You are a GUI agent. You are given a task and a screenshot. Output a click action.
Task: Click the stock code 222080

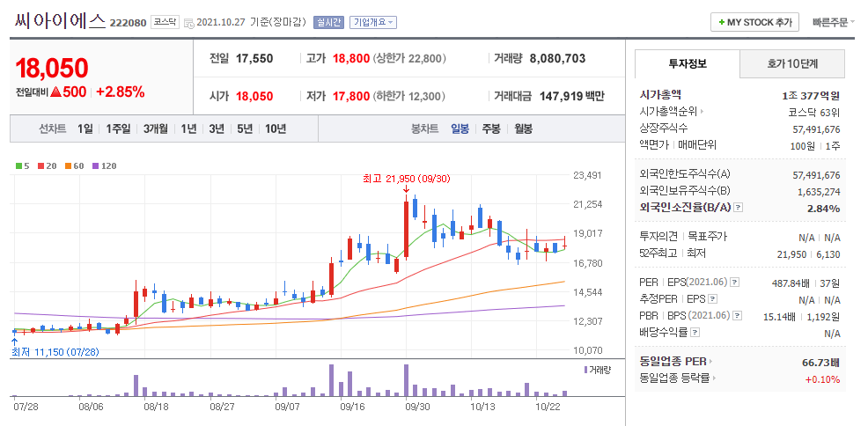pyautogui.click(x=128, y=23)
